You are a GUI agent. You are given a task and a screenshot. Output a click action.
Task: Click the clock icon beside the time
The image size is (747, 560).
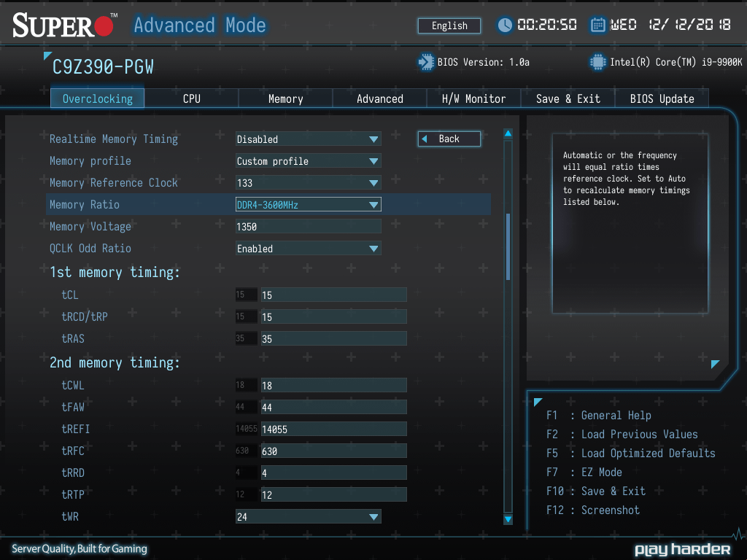505,25
